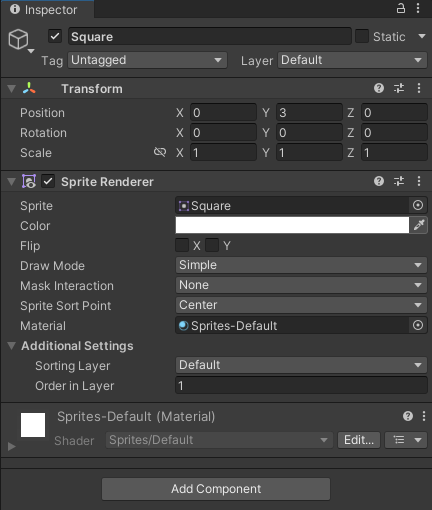The width and height of the screenshot is (432, 510).
Task: Enable the Flip Y checkbox
Action: pos(212,245)
